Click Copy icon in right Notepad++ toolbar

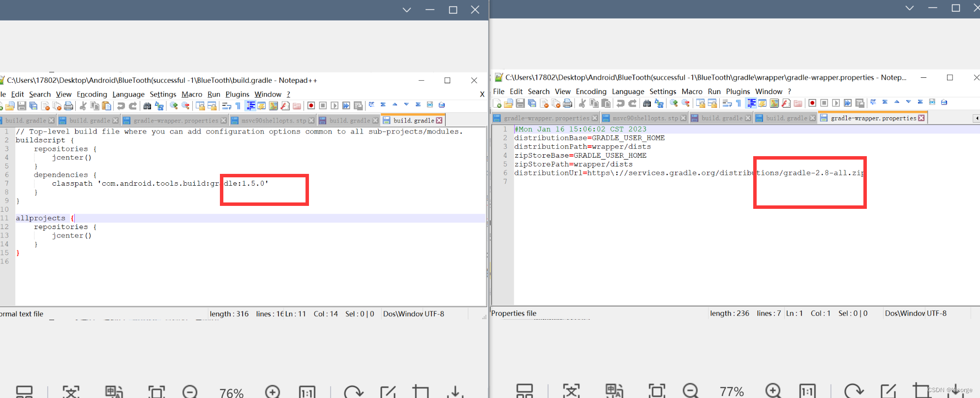[594, 103]
